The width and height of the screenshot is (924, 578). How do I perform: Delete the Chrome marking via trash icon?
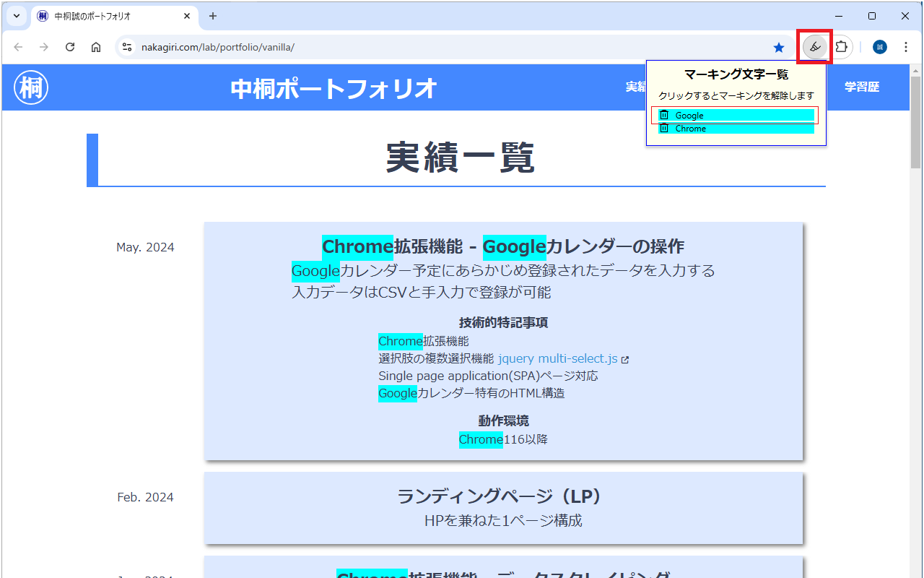pos(664,129)
